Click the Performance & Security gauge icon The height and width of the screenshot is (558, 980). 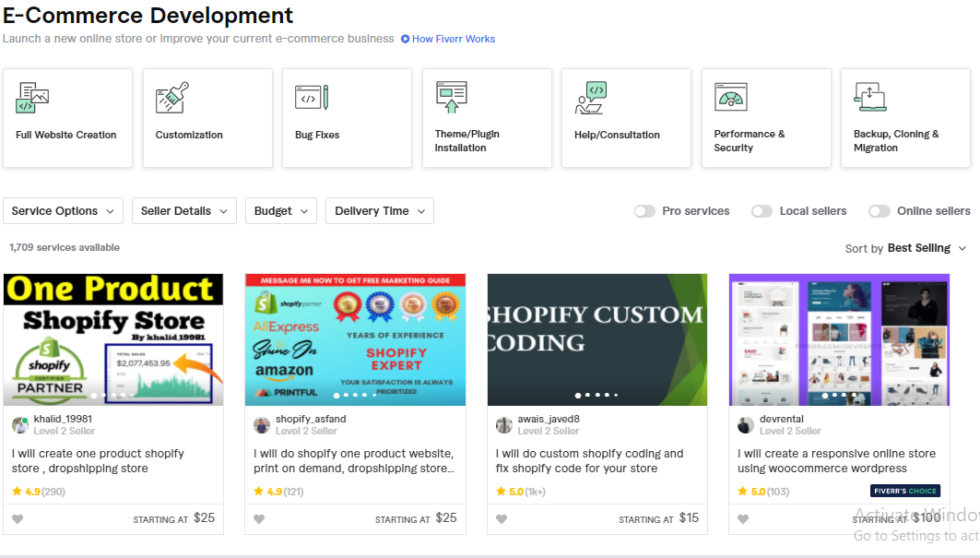tap(731, 97)
